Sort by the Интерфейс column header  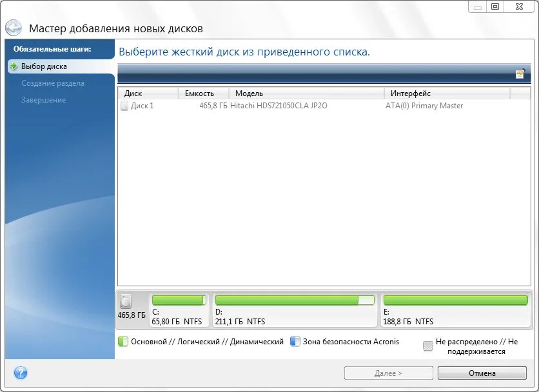[447, 93]
